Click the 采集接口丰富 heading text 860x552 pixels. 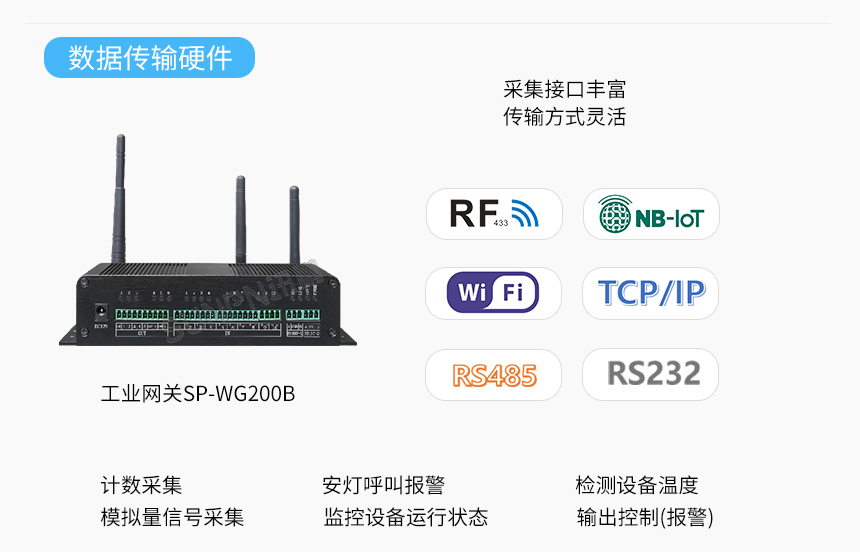pyautogui.click(x=564, y=89)
